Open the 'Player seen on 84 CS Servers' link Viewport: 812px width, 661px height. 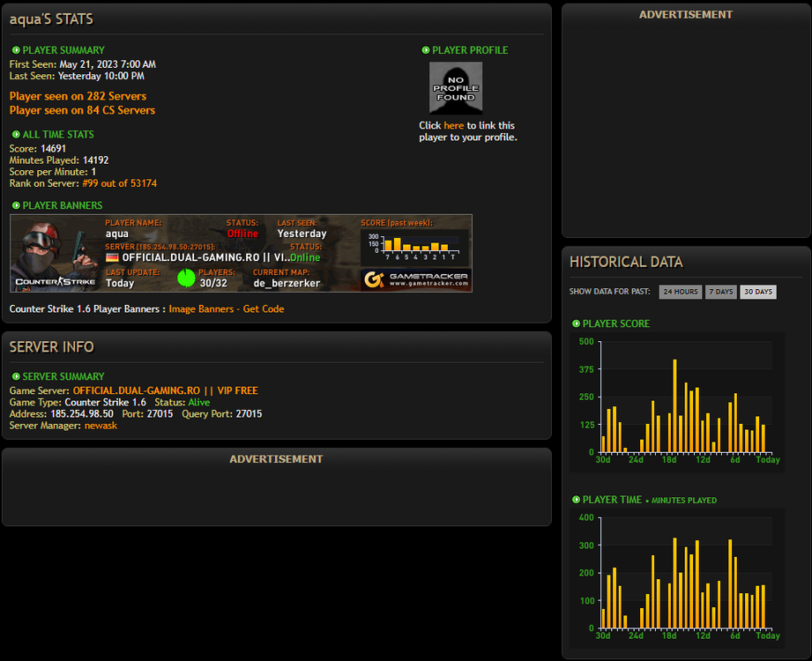click(82, 110)
